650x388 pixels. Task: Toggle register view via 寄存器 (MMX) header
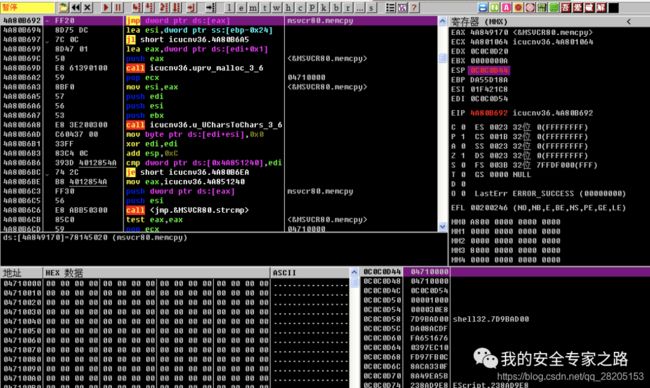point(479,22)
